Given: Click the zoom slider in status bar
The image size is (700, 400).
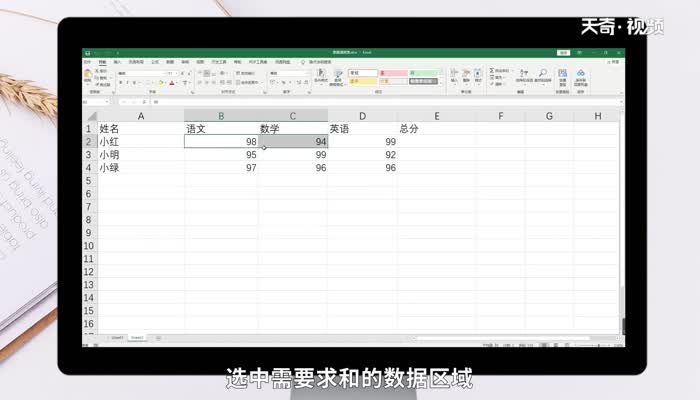Looking at the screenshot, I should (x=597, y=345).
